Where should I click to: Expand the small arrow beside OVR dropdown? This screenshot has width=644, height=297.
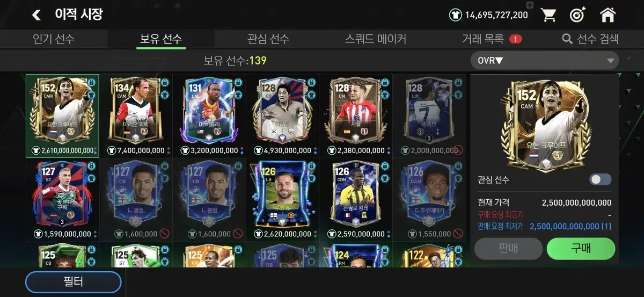[629, 58]
